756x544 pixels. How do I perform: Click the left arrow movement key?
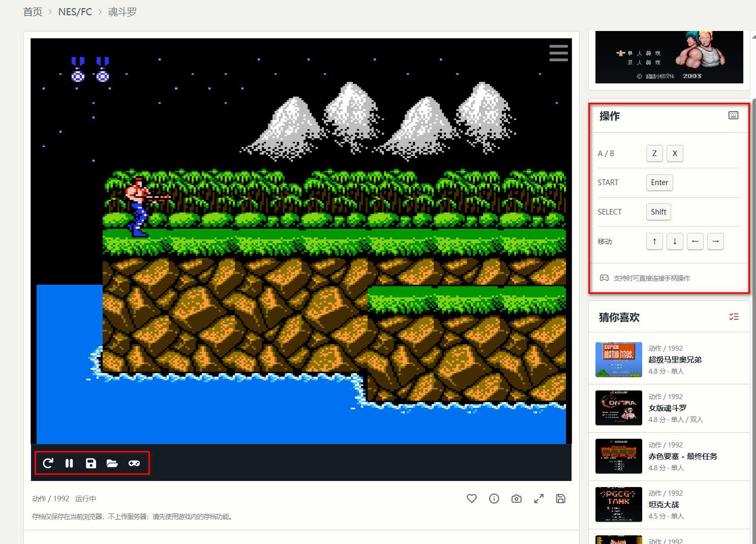point(695,241)
